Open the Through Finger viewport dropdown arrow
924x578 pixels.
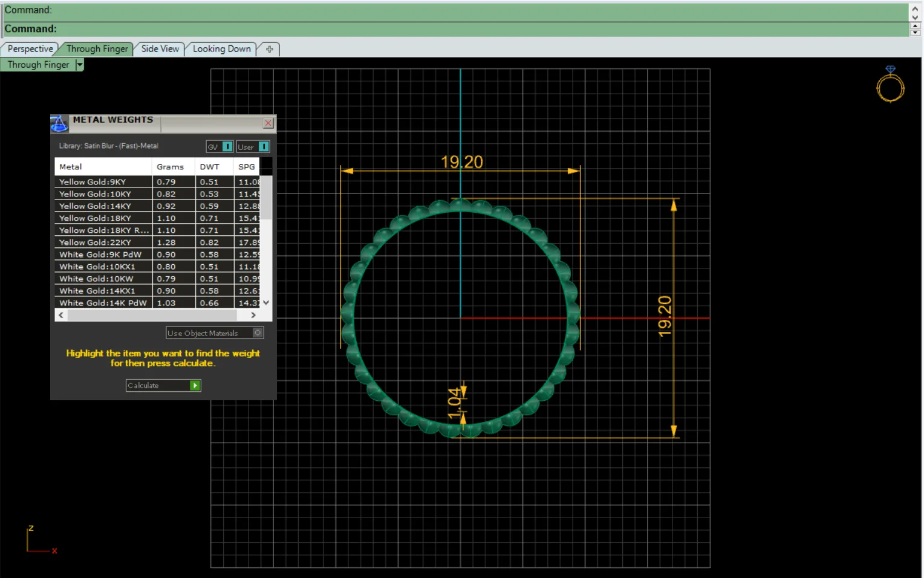click(79, 65)
